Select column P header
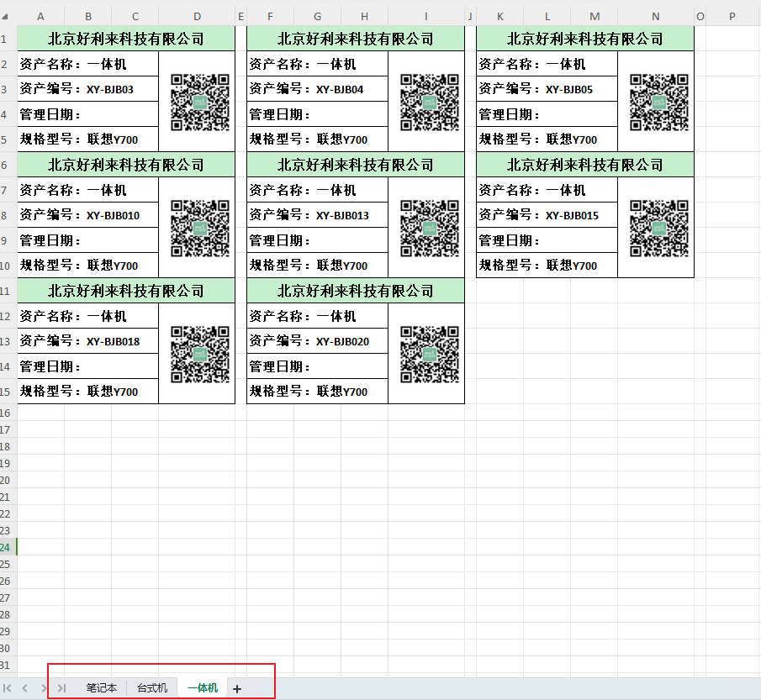761x700 pixels. coord(732,17)
